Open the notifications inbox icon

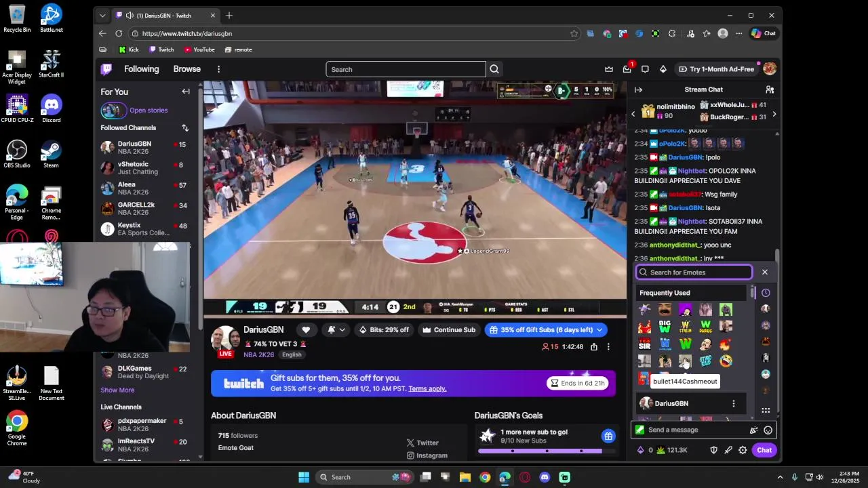(627, 69)
